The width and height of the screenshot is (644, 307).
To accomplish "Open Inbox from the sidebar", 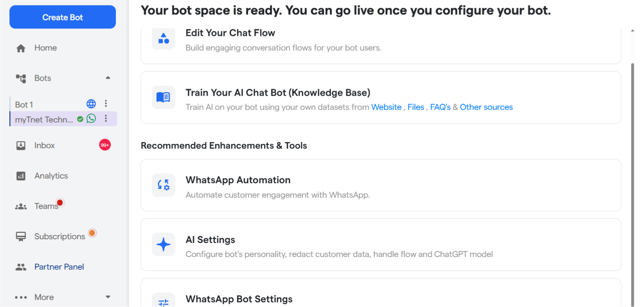I will (x=44, y=145).
